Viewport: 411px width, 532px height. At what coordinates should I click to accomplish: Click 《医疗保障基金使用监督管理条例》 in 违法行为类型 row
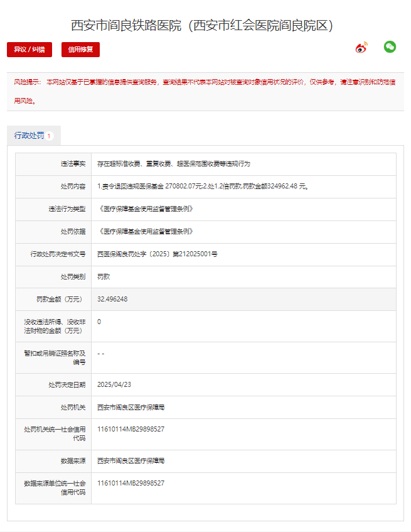[146, 209]
